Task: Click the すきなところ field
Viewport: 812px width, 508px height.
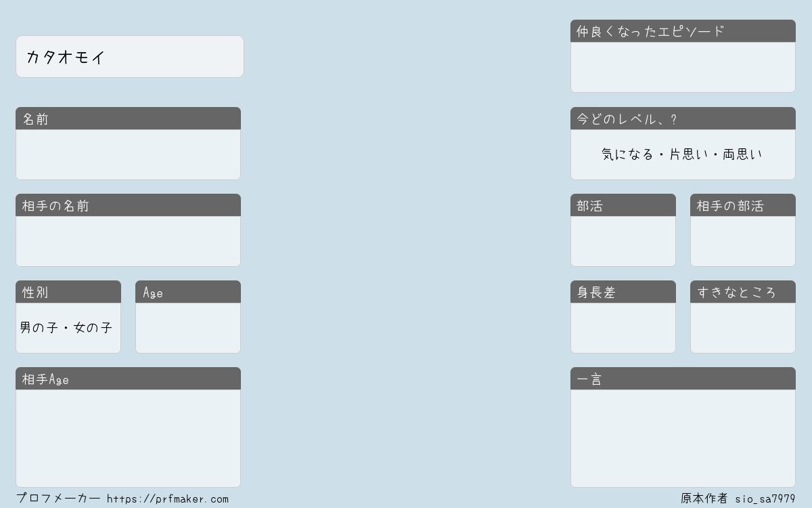Action: 743,328
